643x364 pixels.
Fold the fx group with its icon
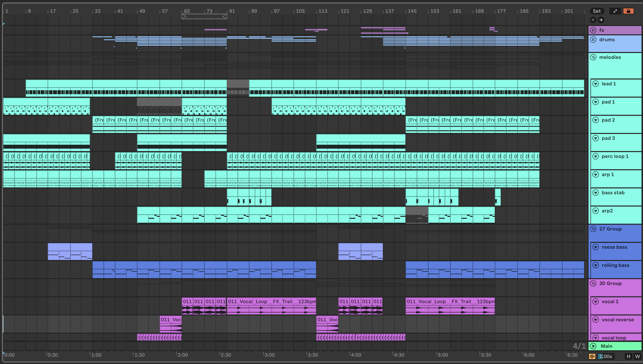point(593,30)
